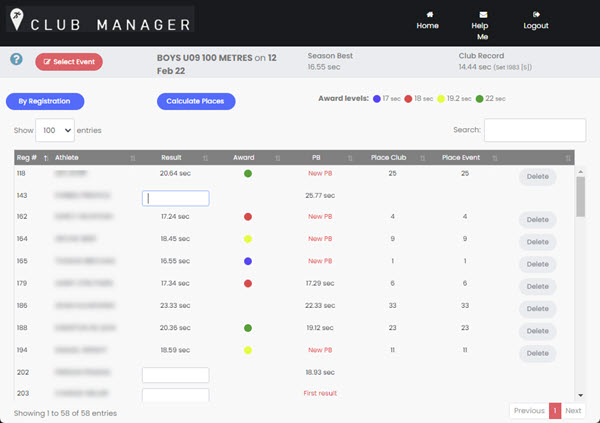This screenshot has width=600, height=423.
Task: Click result input for registration 143
Action: click(175, 199)
